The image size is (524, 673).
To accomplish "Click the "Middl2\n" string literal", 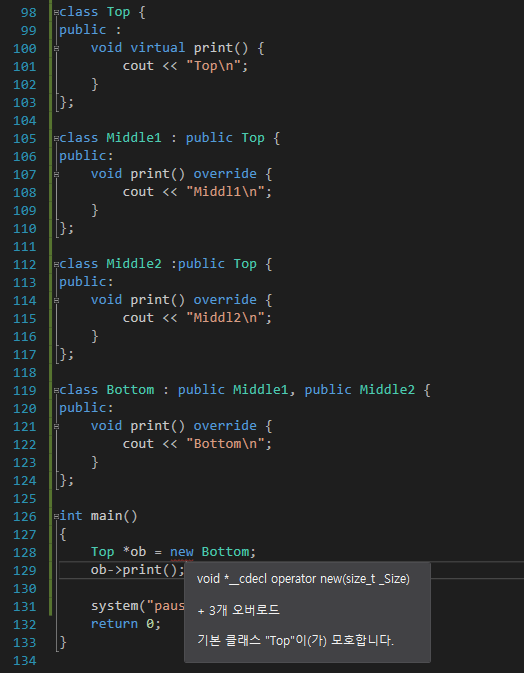I will coord(225,318).
